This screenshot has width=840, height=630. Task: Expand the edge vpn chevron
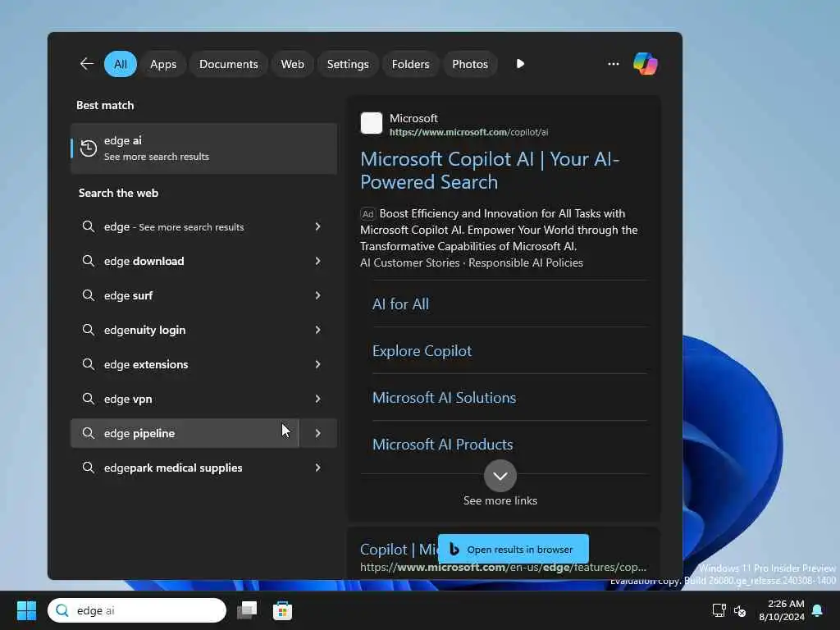click(317, 399)
